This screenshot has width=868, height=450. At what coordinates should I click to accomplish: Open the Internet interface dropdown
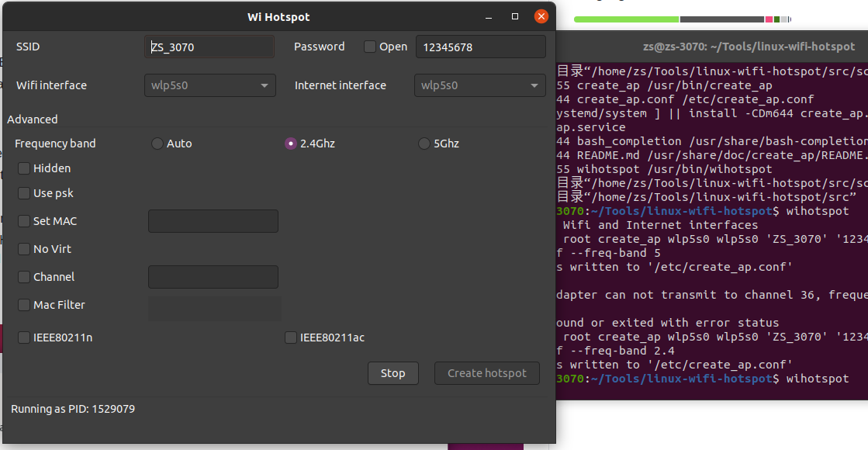click(479, 85)
